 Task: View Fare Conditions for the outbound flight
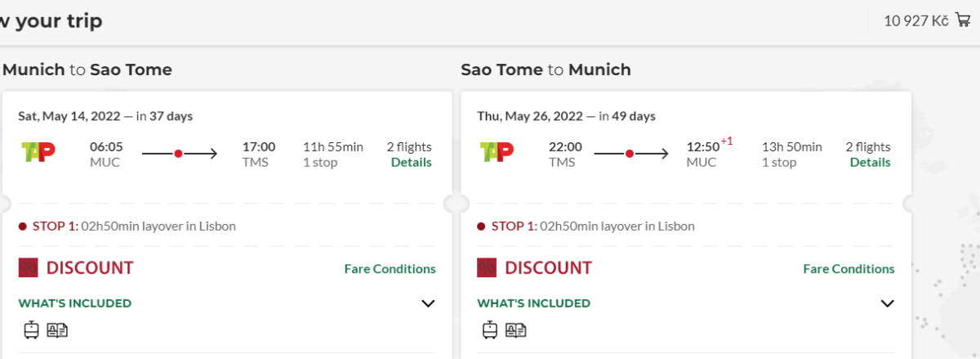pyautogui.click(x=390, y=269)
